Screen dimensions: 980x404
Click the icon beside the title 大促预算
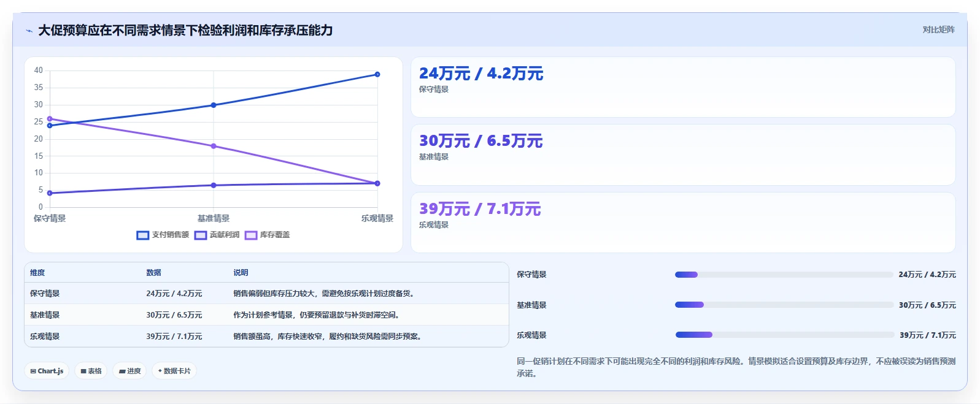[x=29, y=31]
